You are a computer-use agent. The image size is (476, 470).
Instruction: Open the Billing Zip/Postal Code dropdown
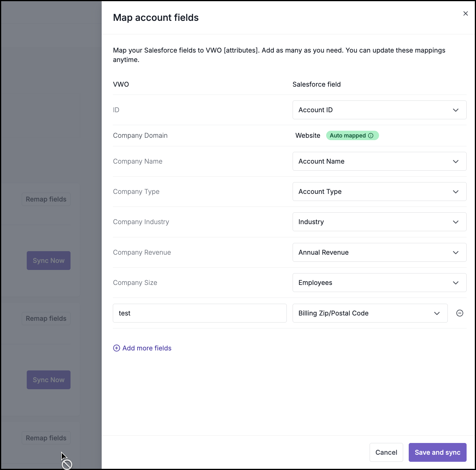370,313
